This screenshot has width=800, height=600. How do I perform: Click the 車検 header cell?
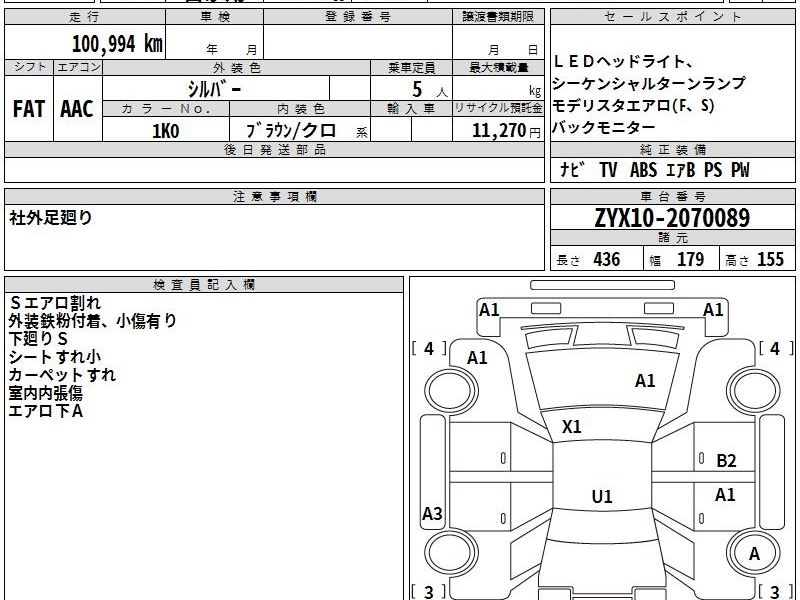pyautogui.click(x=214, y=17)
